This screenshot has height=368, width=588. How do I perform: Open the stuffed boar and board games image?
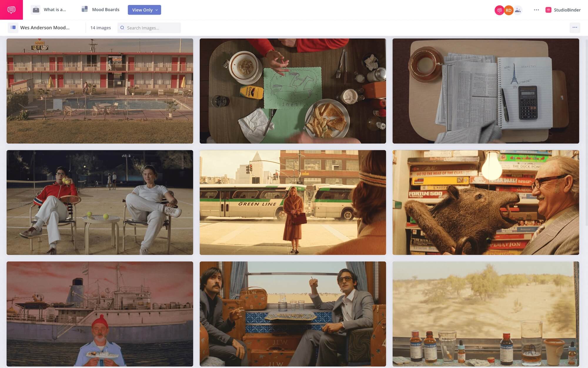coord(486,203)
